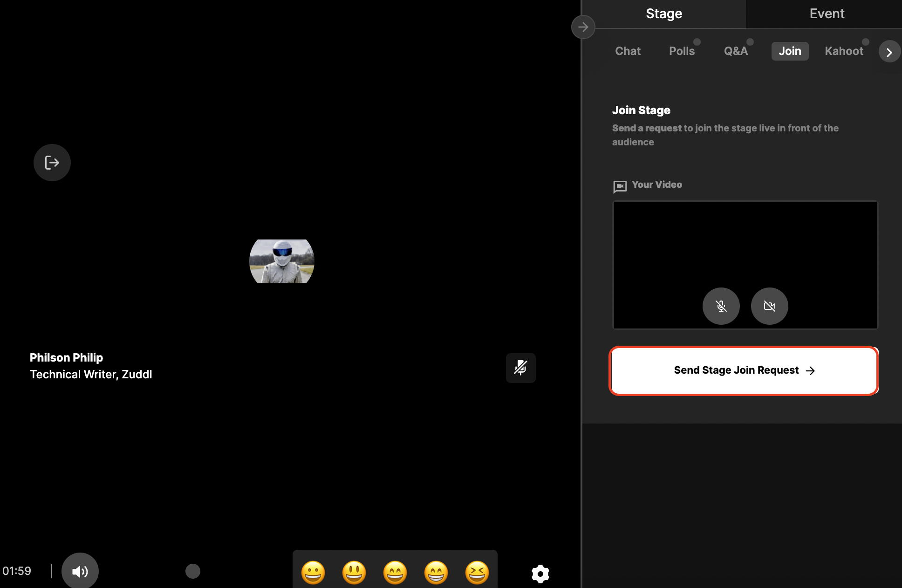Show more tabs with right chevron
The height and width of the screenshot is (588, 902).
pos(889,52)
